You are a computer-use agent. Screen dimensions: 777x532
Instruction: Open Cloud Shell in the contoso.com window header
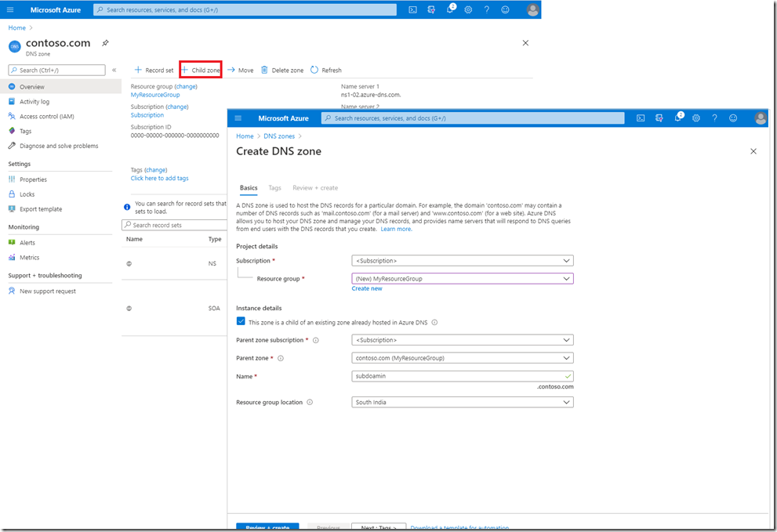[412, 10]
